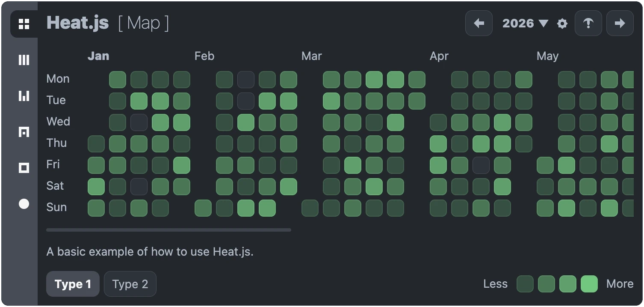Screen dimensions: 644x307
Task: Switch to the Type 2 tab
Action: click(130, 284)
